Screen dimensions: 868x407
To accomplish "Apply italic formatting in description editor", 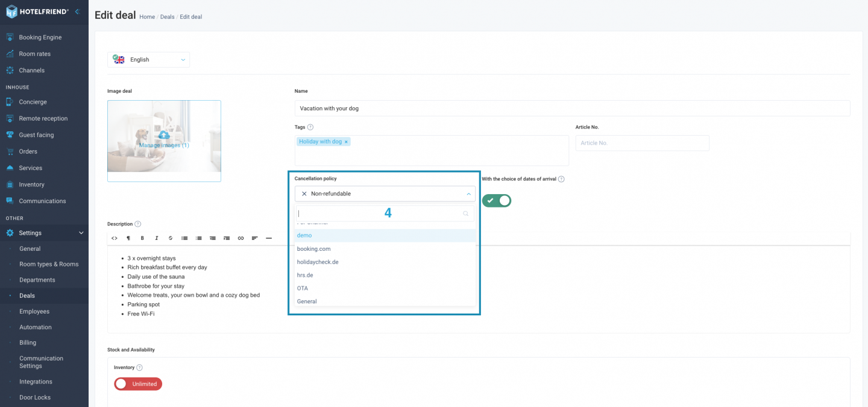I will click(x=157, y=238).
